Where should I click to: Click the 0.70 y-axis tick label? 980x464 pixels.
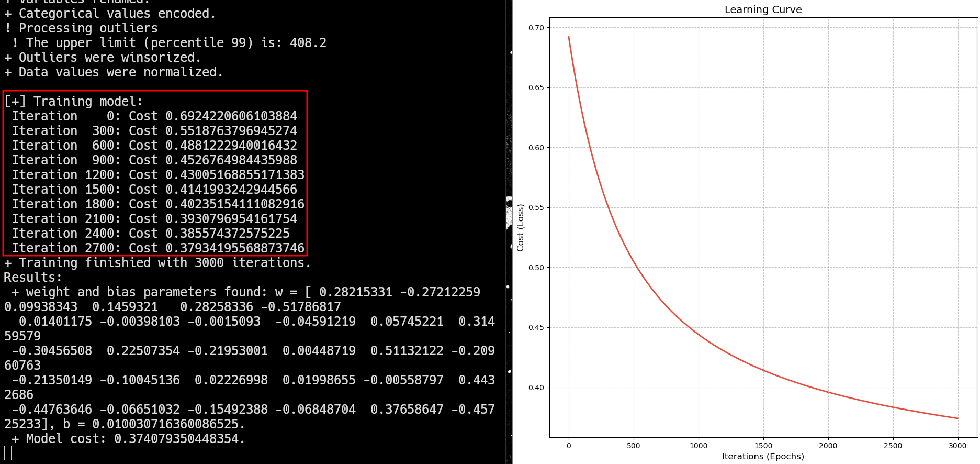click(536, 28)
